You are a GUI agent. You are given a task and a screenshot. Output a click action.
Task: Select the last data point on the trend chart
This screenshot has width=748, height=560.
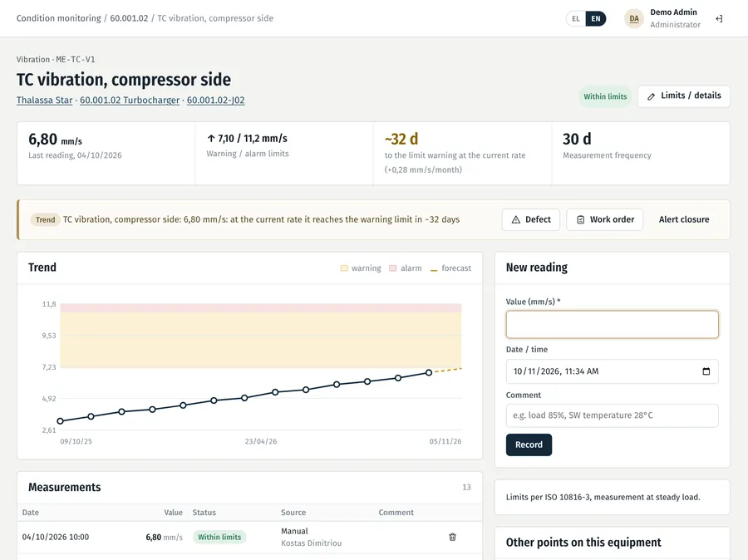pos(429,372)
